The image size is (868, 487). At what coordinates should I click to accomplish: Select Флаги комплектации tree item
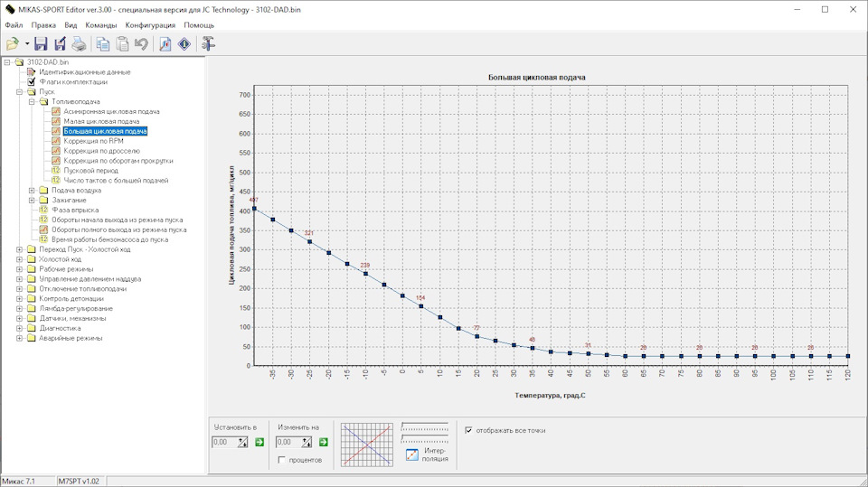coord(73,82)
